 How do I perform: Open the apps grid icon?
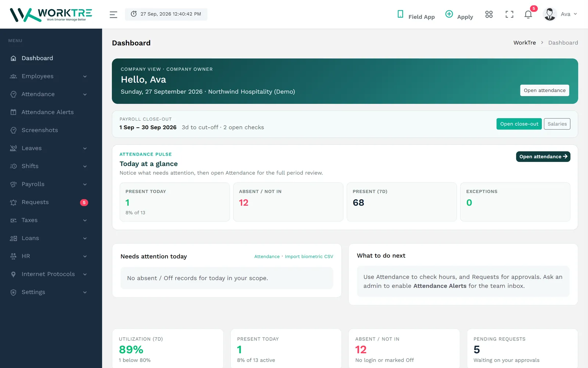click(489, 14)
